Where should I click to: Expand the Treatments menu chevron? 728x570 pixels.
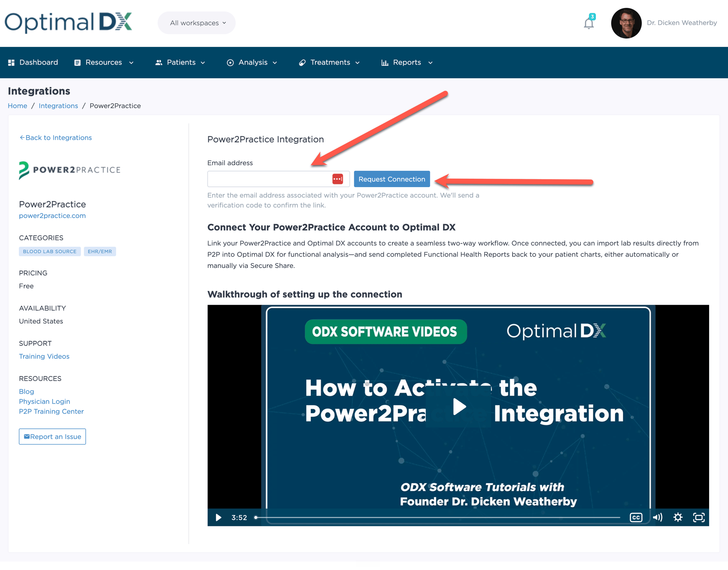coord(357,63)
